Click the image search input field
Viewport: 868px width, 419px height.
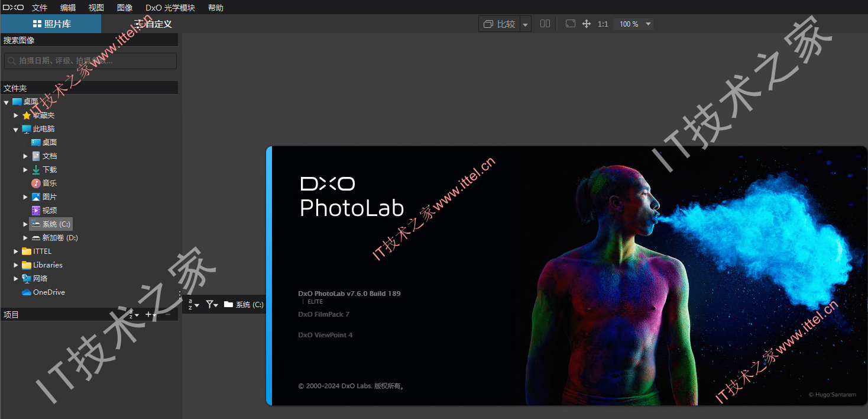(90, 60)
